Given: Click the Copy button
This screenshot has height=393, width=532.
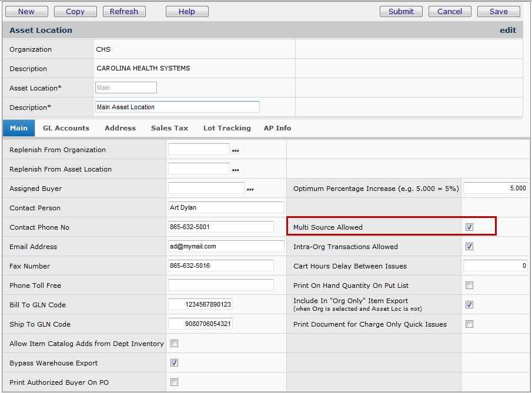Looking at the screenshot, I should [75, 11].
